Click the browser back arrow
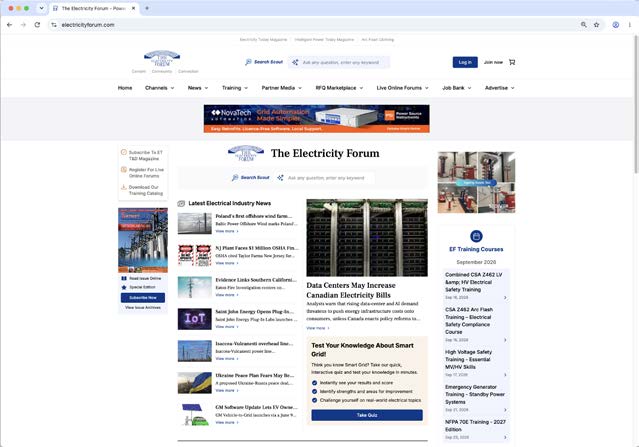639x447 pixels. pyautogui.click(x=9, y=25)
